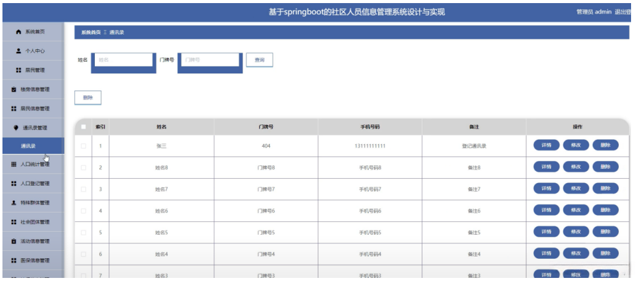Click the 查询 search button

click(x=259, y=60)
